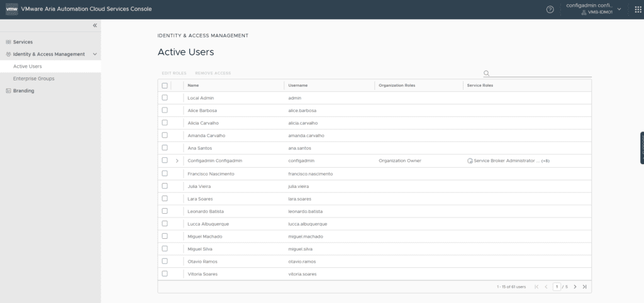Check the Julia Vieira row checkbox
644x303 pixels.
tap(165, 186)
